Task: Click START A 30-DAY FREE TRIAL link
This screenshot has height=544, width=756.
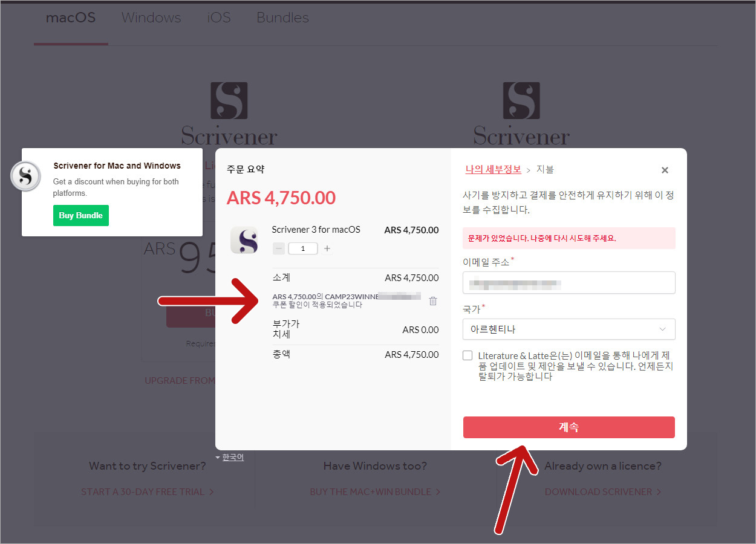Action: [148, 492]
